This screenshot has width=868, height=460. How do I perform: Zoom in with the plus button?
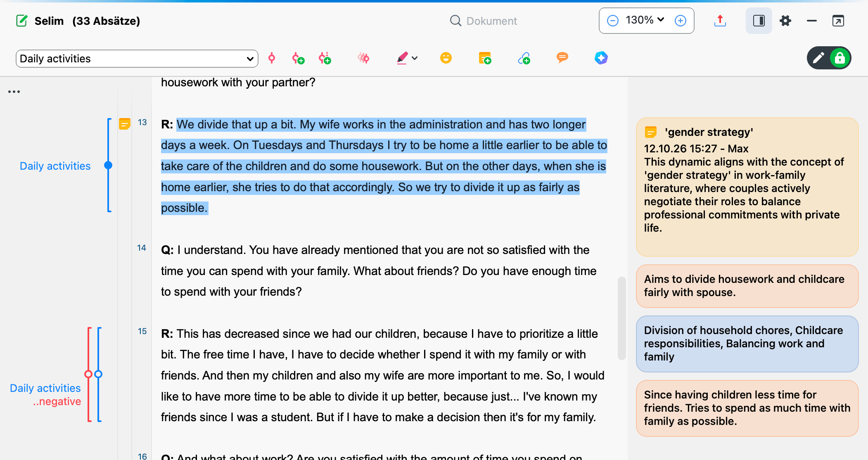(681, 21)
